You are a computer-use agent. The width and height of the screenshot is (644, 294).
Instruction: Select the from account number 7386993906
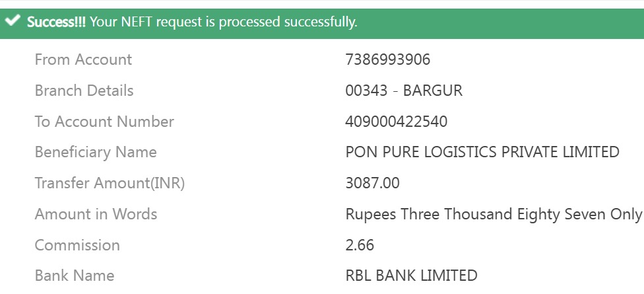(x=387, y=59)
